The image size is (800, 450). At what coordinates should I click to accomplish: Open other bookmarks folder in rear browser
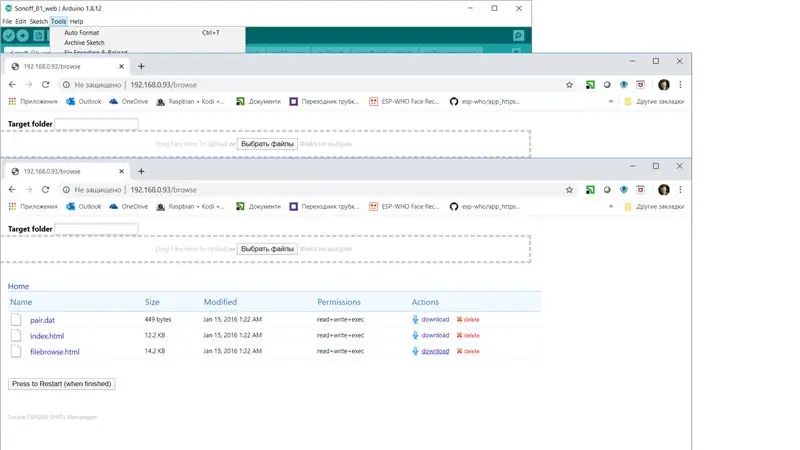click(654, 102)
